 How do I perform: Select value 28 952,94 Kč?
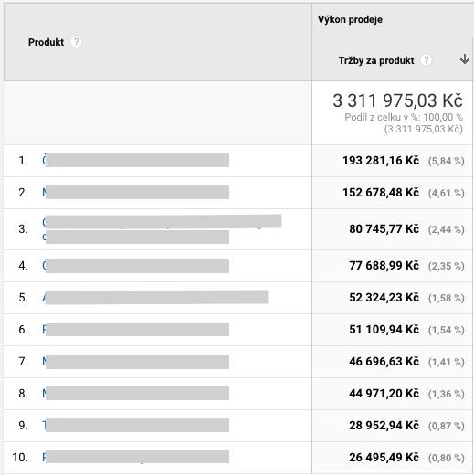point(384,426)
